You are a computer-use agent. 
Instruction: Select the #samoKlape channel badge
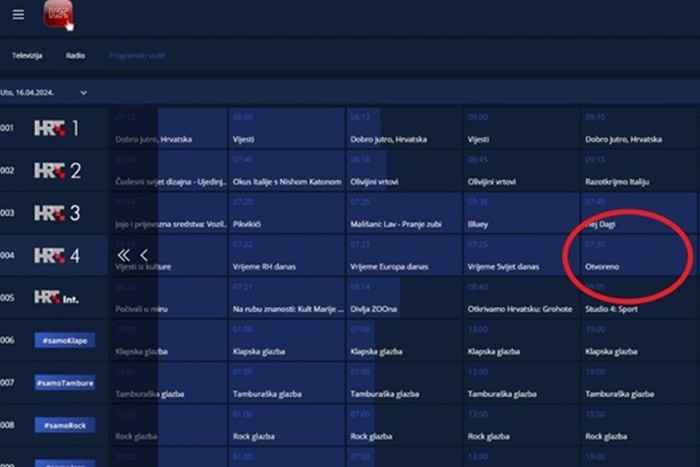[65, 340]
